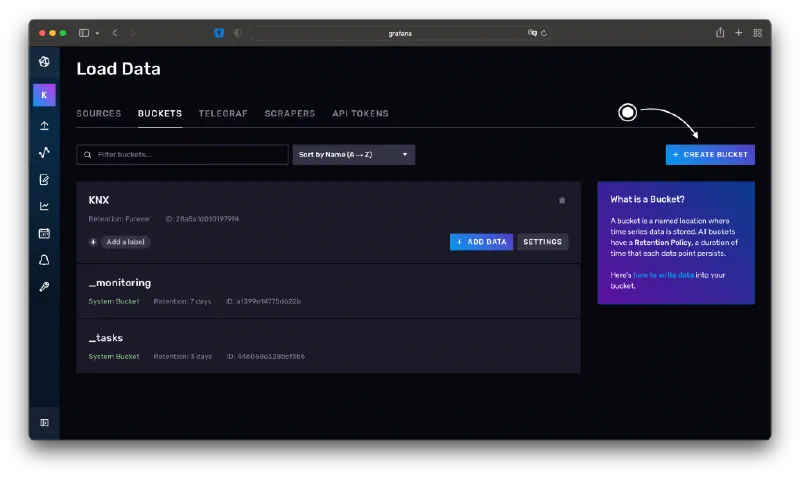Click the translate icon in address bar
This screenshot has height=478, width=800.
532,33
